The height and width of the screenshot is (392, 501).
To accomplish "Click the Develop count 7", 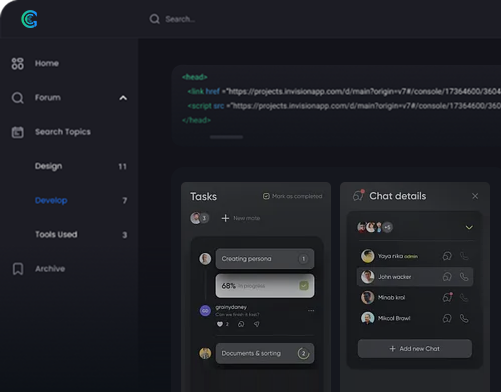I will coord(125,201).
